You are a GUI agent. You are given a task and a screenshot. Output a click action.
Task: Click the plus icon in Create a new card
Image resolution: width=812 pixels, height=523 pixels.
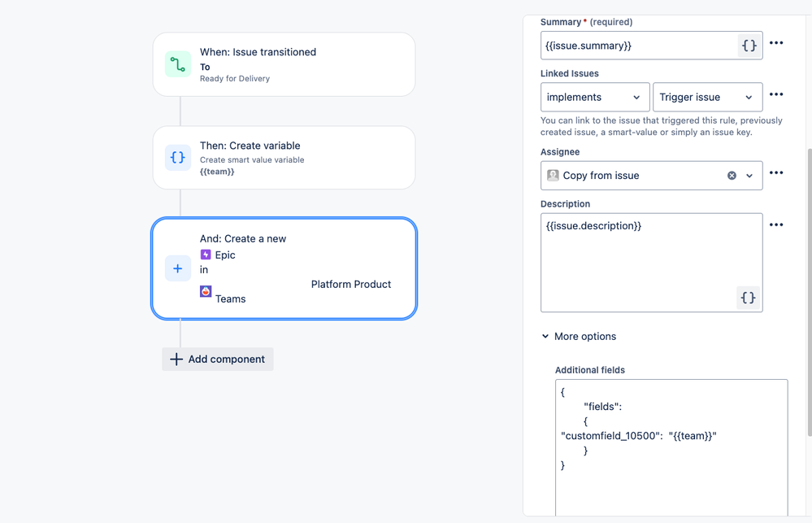(x=178, y=268)
